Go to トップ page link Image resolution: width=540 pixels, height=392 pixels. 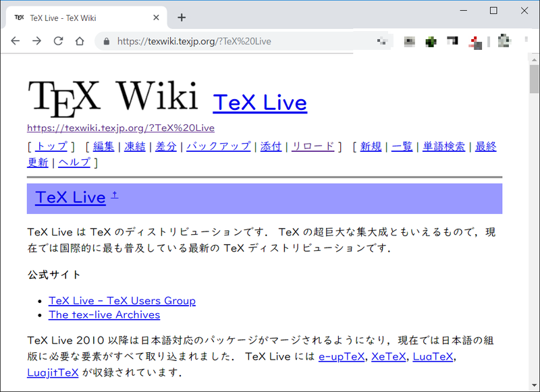point(51,146)
